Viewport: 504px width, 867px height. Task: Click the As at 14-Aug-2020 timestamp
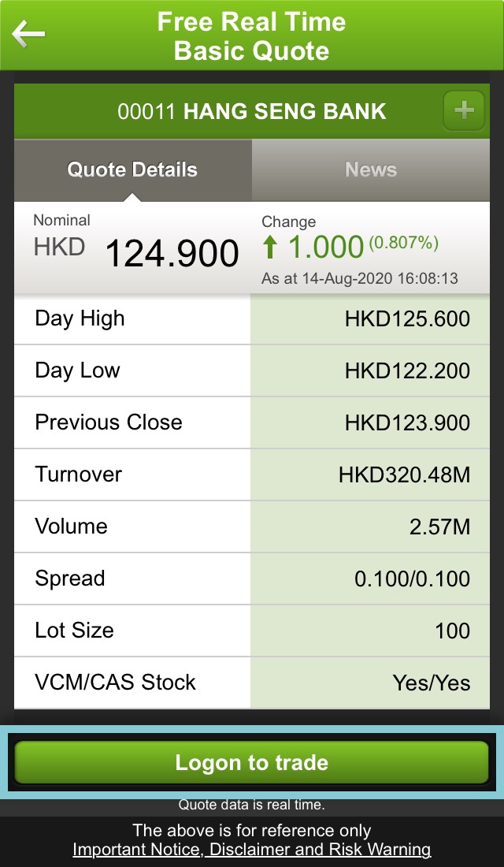click(x=360, y=279)
